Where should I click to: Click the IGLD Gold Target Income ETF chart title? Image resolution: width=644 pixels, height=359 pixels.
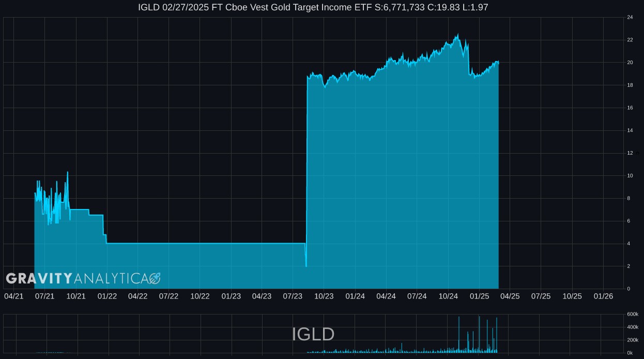[x=313, y=7]
